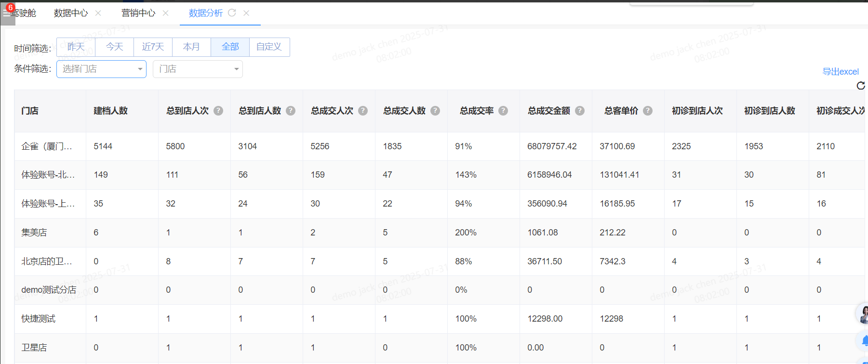This screenshot has height=364, width=868.
Task: Click the help icon beside 总成交人数
Action: point(435,111)
